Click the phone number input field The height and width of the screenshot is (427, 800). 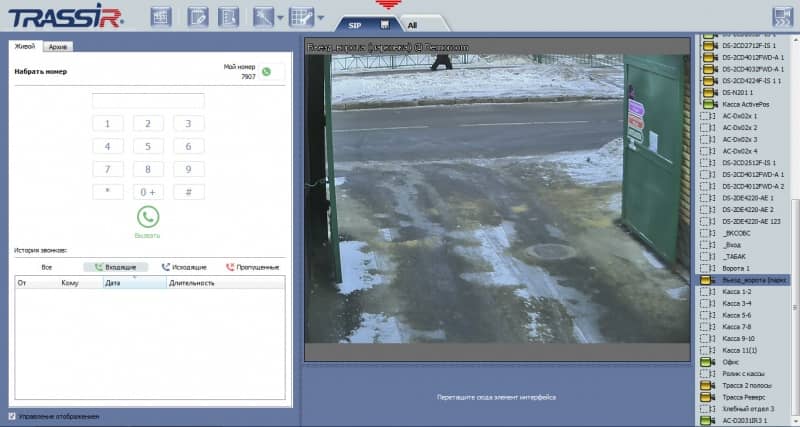coord(148,101)
